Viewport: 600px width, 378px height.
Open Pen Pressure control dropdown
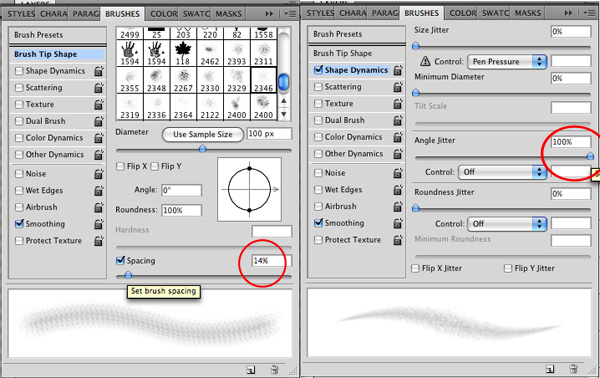tap(507, 61)
